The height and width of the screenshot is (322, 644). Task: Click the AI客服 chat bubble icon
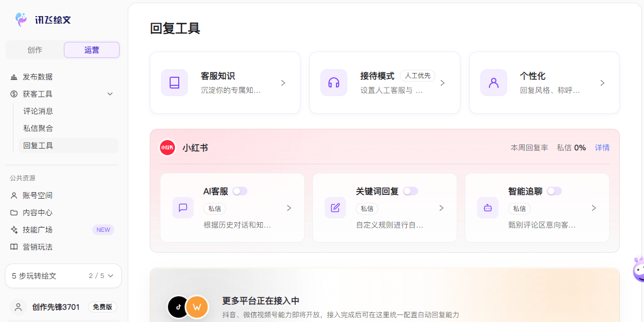point(183,208)
